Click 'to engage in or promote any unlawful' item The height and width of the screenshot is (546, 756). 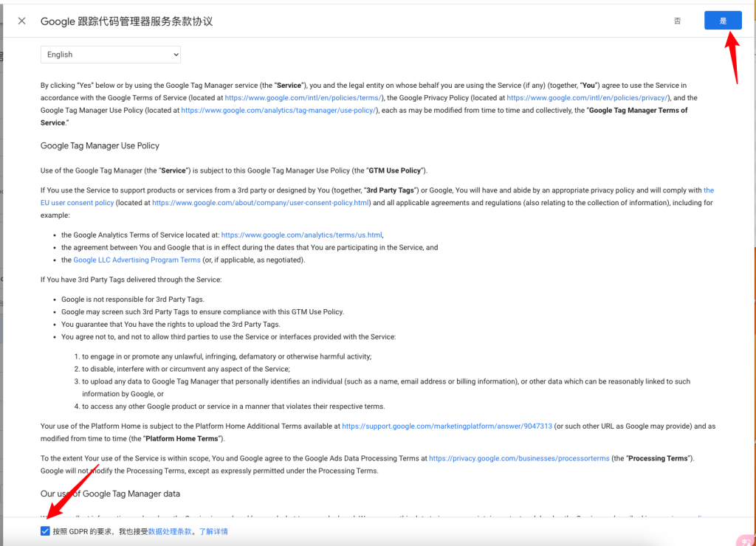pyautogui.click(x=227, y=356)
